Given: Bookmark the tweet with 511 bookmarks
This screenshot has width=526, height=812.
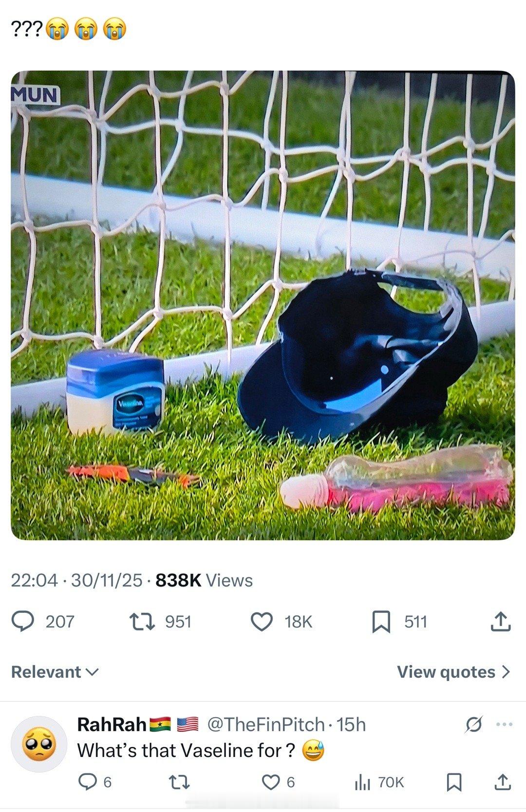Looking at the screenshot, I should pyautogui.click(x=380, y=622).
